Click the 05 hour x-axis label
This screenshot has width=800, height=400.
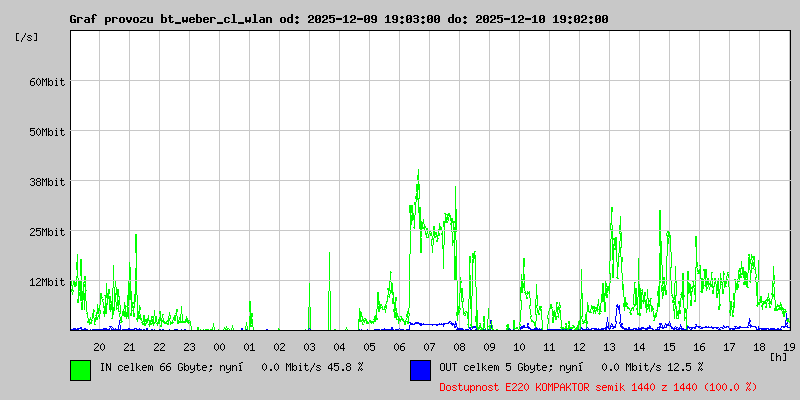(x=369, y=347)
